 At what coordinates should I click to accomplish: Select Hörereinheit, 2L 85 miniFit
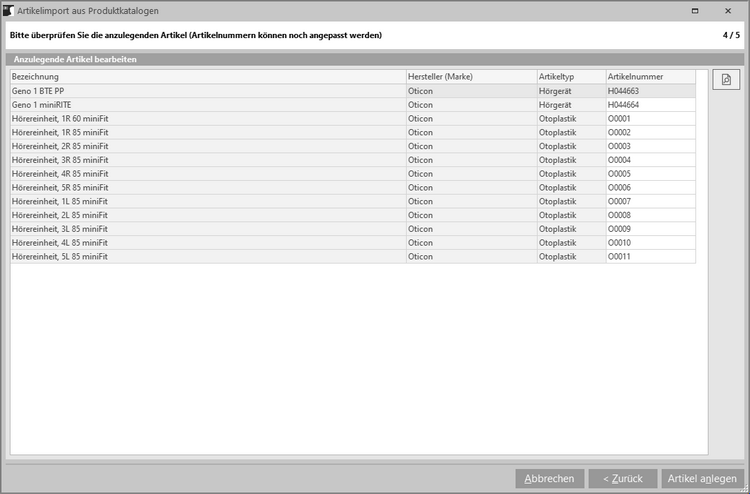[x=353, y=215]
